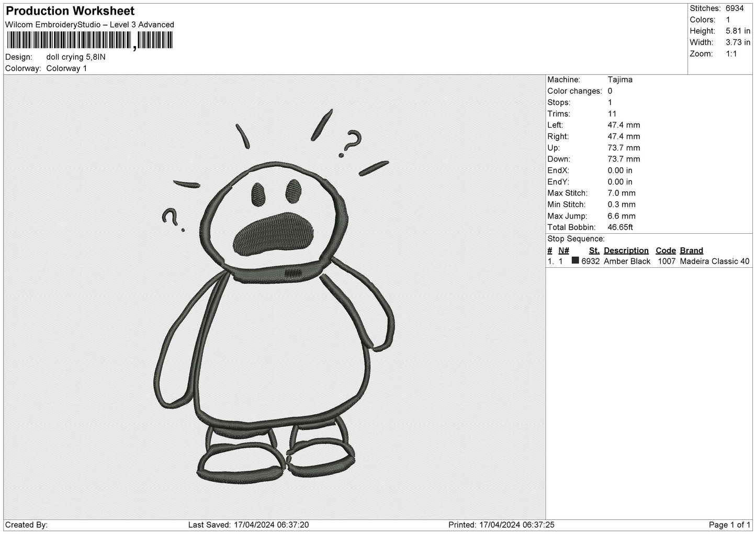Viewport: 756px width, 534px height.
Task: Click the Zoom 1:1 value
Action: pyautogui.click(x=731, y=54)
